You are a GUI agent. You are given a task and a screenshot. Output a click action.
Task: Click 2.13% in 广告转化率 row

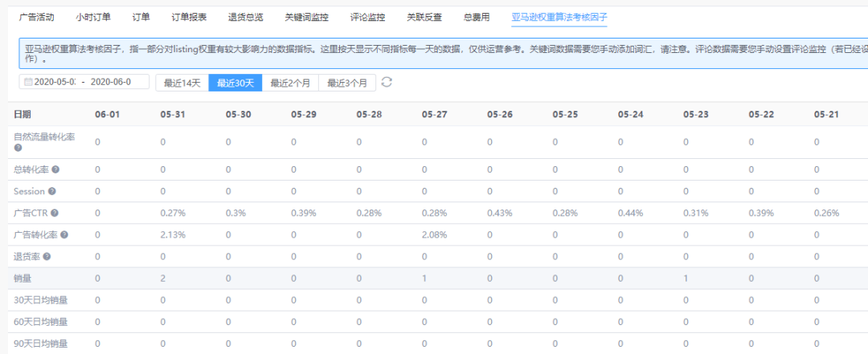click(173, 235)
